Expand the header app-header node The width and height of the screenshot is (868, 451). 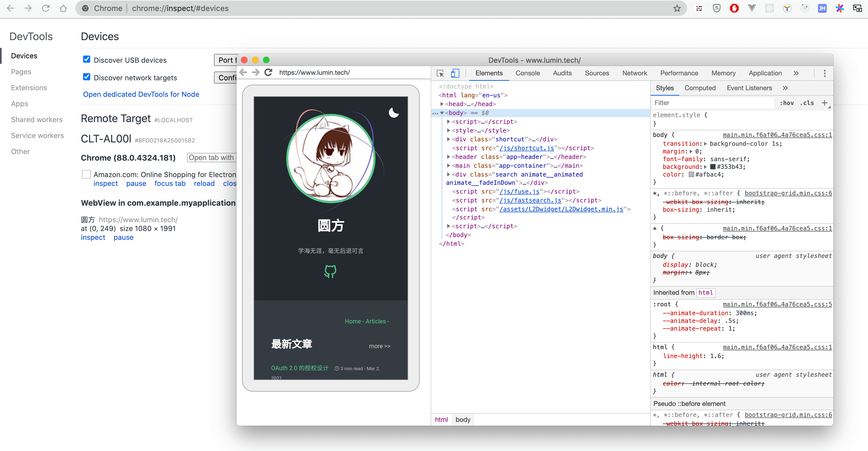(x=449, y=157)
